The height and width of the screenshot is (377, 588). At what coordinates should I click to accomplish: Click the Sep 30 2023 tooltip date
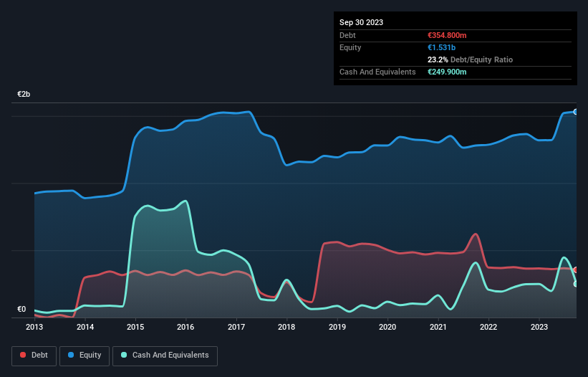(x=361, y=22)
